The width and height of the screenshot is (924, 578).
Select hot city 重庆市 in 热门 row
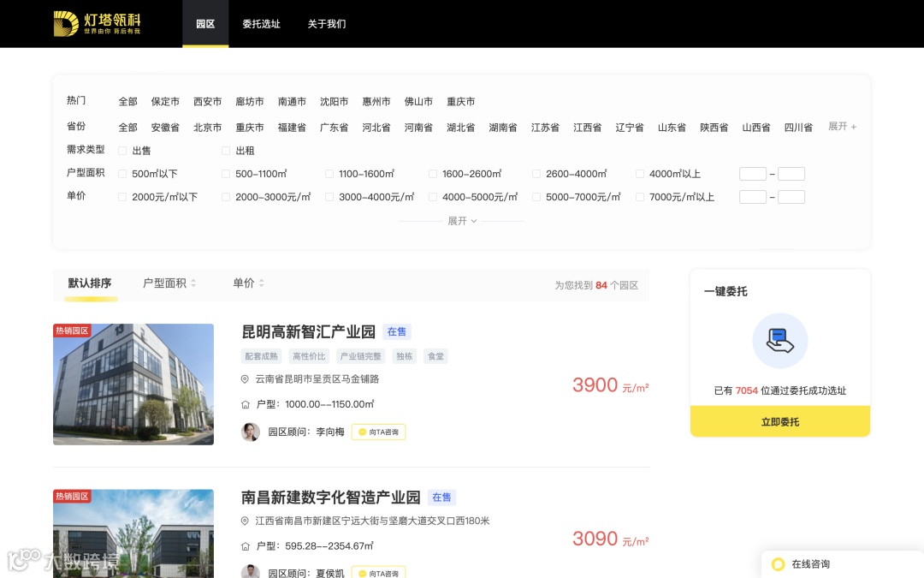coord(461,101)
